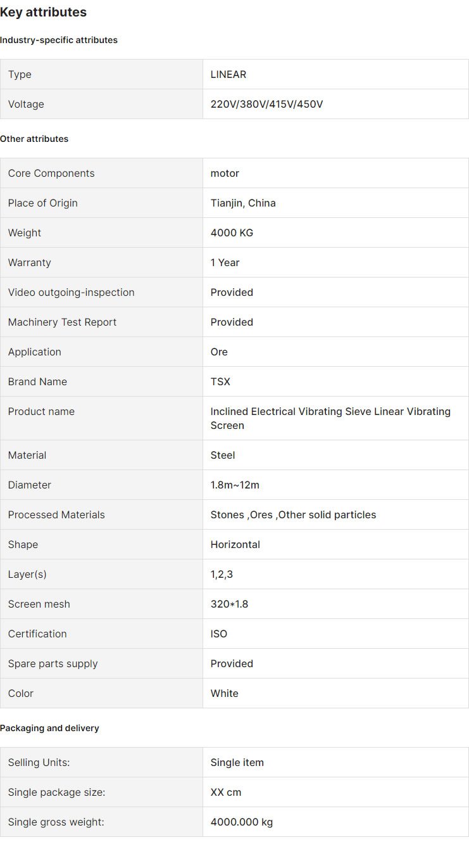Click the 4000 KG weight value
This screenshot has height=868, width=469.
tap(232, 233)
